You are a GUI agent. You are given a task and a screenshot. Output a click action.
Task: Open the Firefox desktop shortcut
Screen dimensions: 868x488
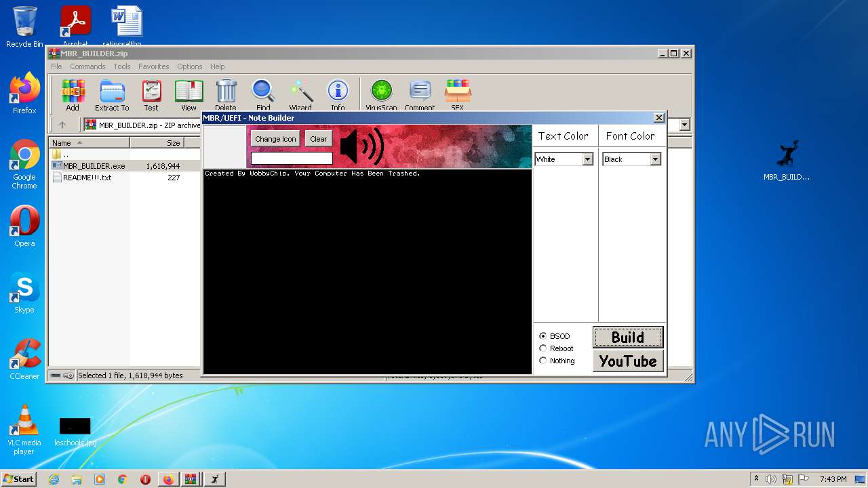click(x=24, y=94)
